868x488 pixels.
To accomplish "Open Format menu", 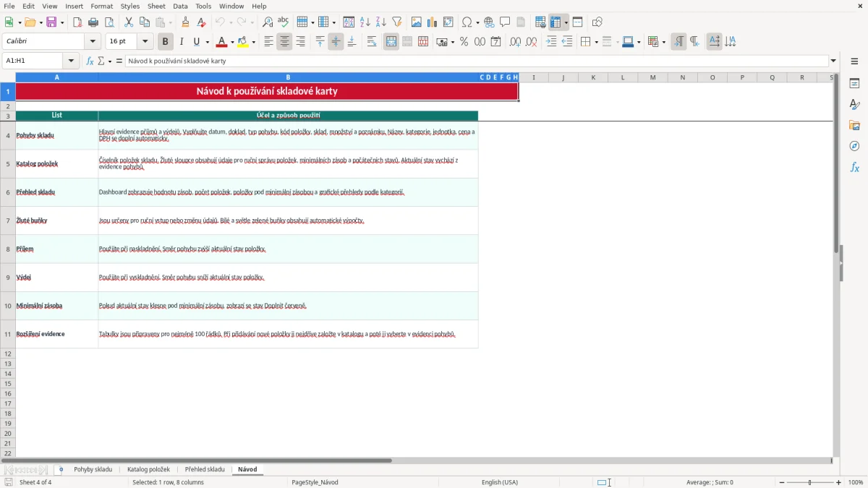I will (x=102, y=6).
